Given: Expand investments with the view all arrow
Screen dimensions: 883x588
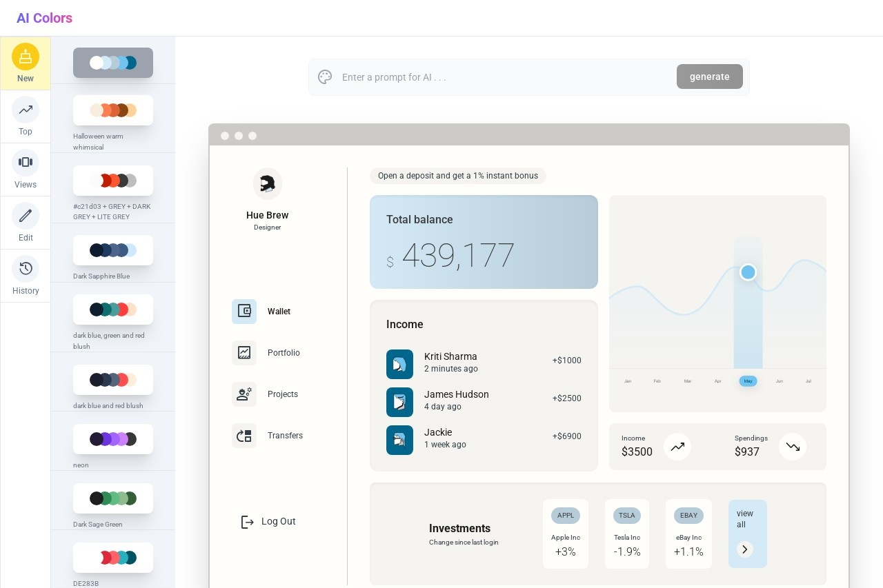Looking at the screenshot, I should (x=744, y=549).
